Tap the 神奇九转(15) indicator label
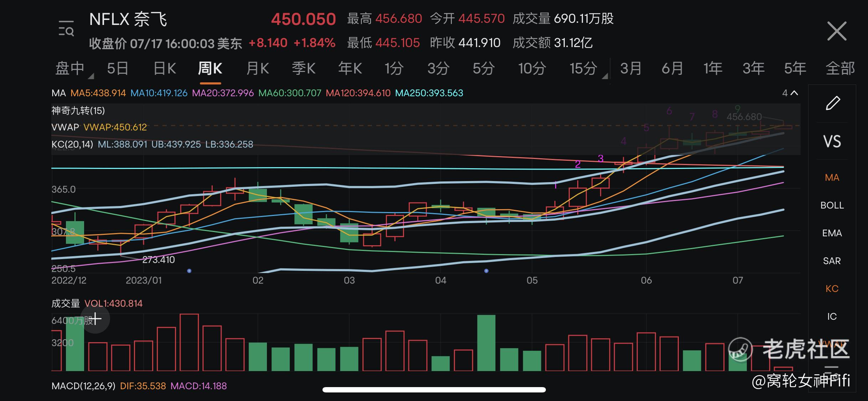The width and height of the screenshot is (868, 401). [x=78, y=111]
